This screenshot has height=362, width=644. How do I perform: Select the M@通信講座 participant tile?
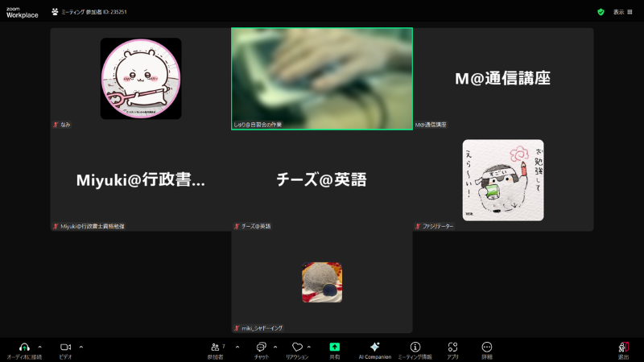coord(503,79)
